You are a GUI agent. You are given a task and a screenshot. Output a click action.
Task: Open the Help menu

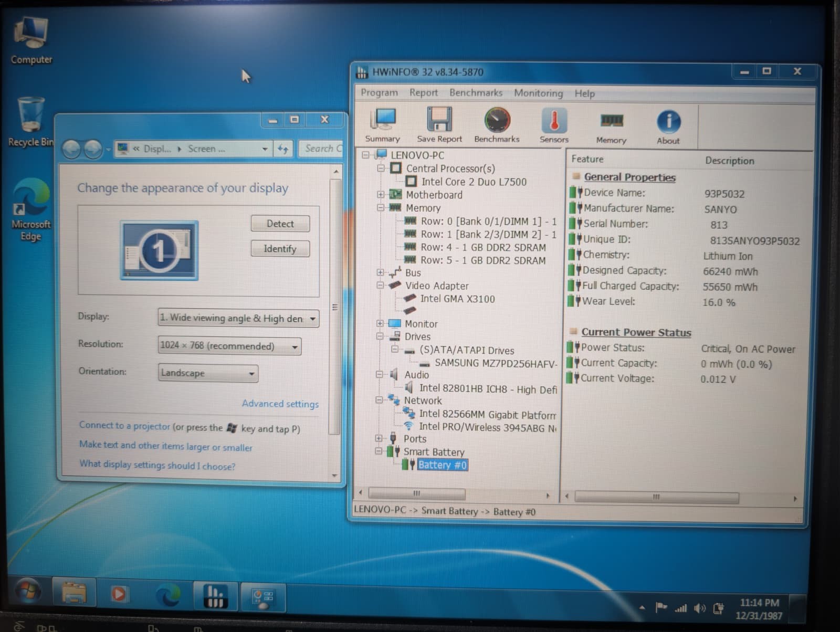pyautogui.click(x=584, y=94)
